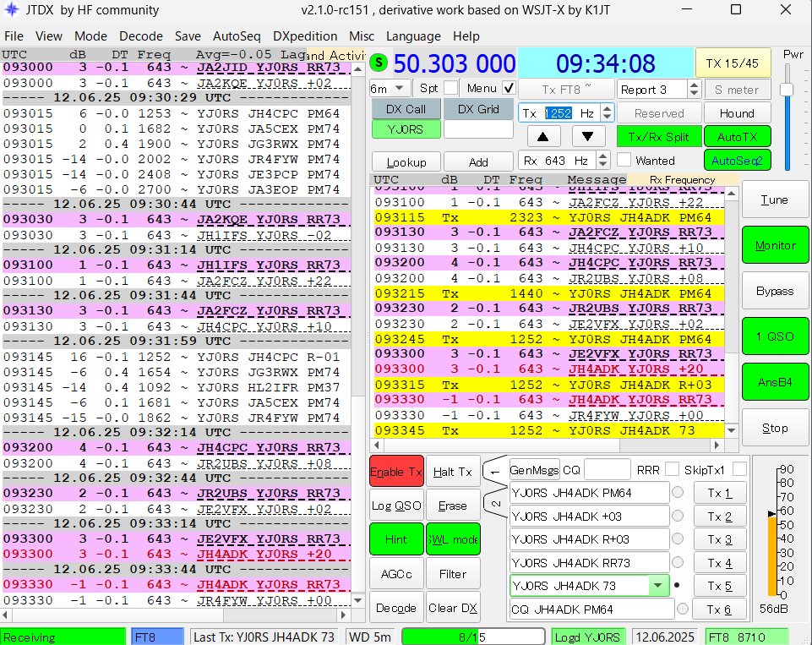Enable the Wanted checkbox
The width and height of the screenshot is (812, 645).
click(624, 160)
